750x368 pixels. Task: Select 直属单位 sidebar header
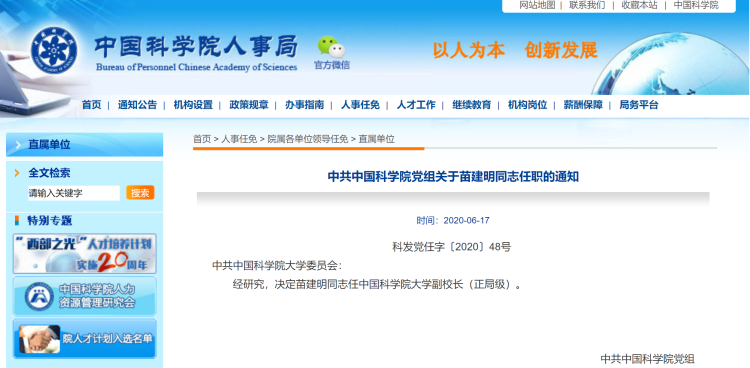coord(84,145)
